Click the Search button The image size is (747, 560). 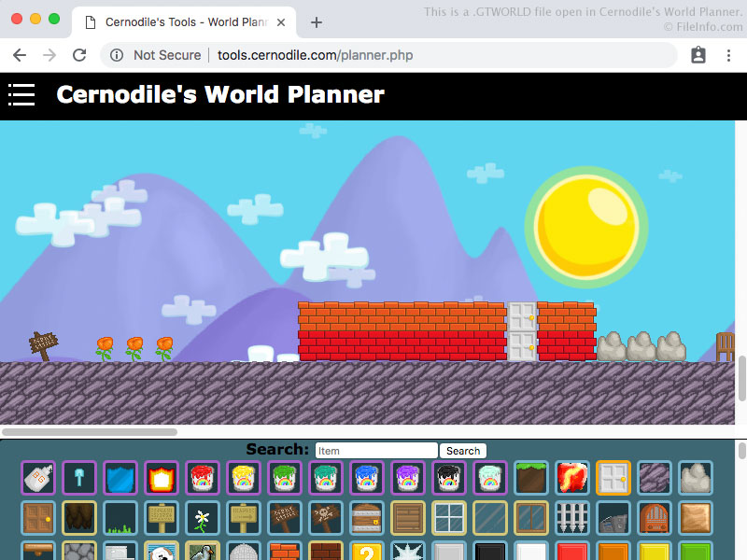tap(463, 451)
